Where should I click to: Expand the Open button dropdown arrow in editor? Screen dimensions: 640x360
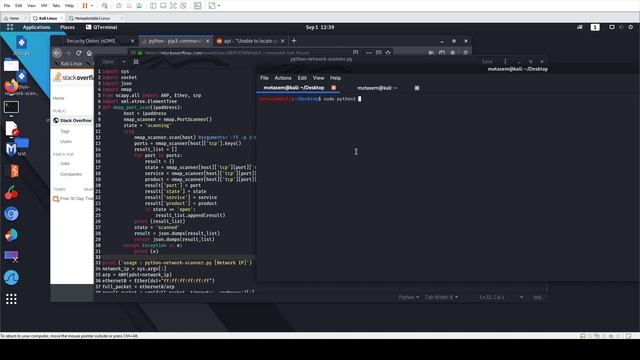pyautogui.click(x=124, y=62)
